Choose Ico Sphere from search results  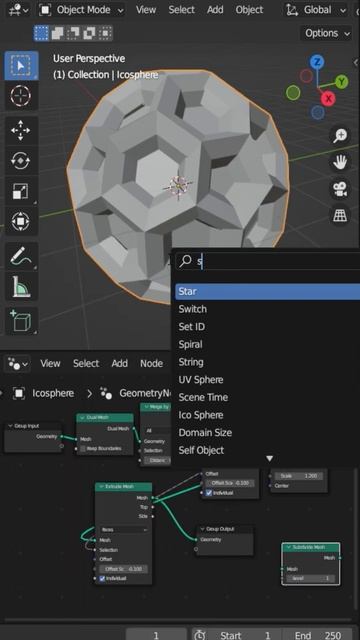[x=268, y=415]
